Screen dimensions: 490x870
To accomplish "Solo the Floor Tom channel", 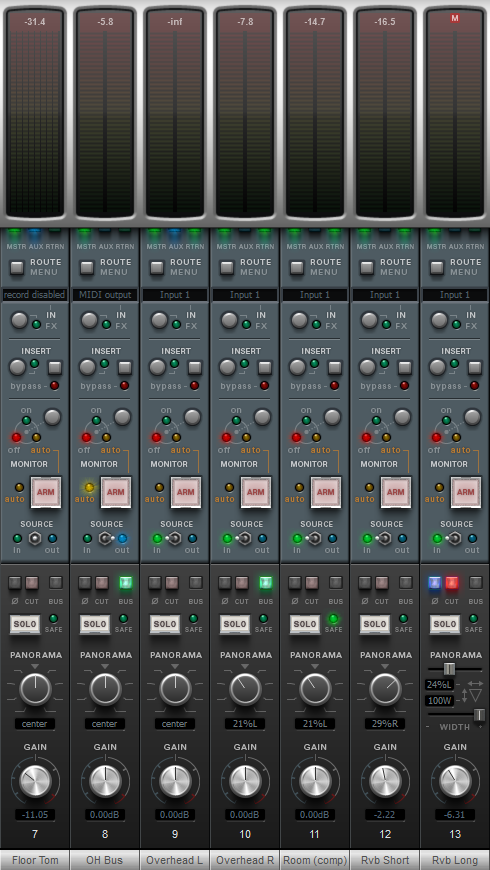I will point(25,624).
